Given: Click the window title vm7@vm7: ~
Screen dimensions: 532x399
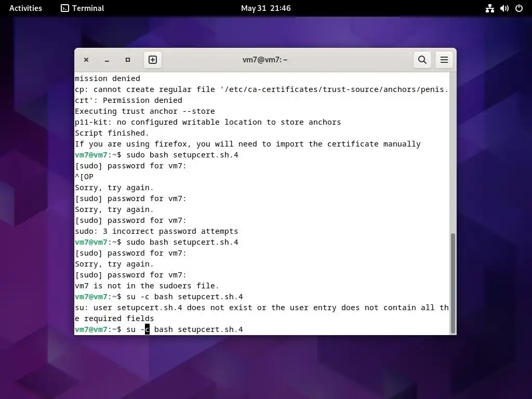Looking at the screenshot, I should (264, 60).
